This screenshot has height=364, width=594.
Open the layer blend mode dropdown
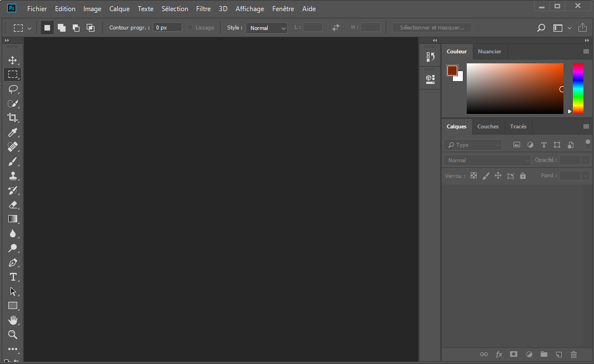(x=487, y=160)
